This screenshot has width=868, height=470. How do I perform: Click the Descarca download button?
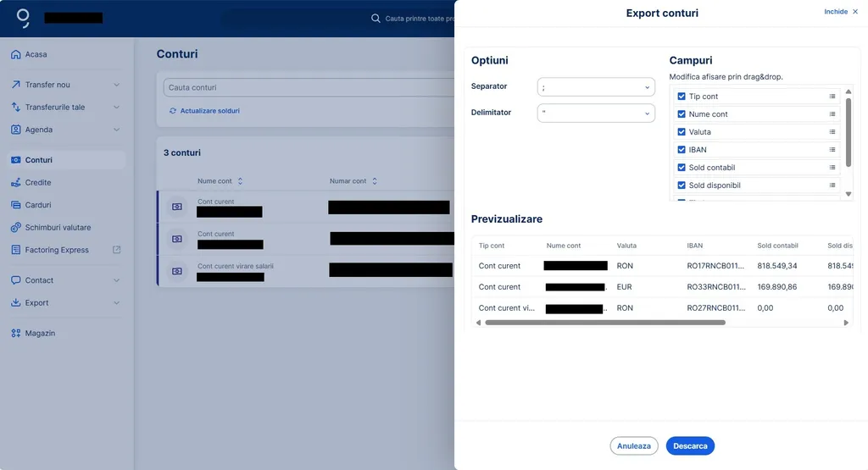click(690, 445)
